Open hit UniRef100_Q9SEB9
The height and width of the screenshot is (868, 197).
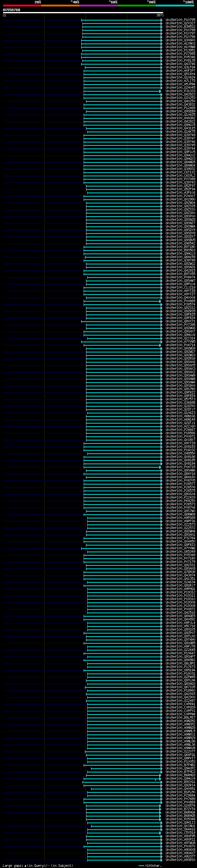180,111
